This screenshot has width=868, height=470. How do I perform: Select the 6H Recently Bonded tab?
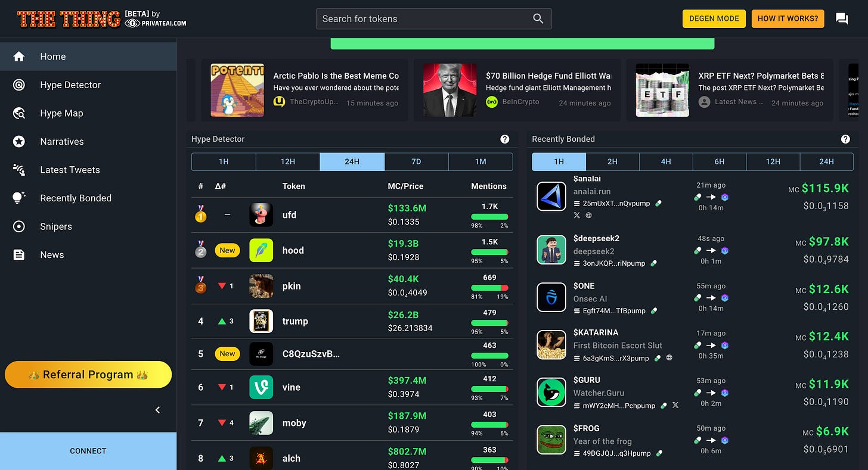[x=720, y=161]
